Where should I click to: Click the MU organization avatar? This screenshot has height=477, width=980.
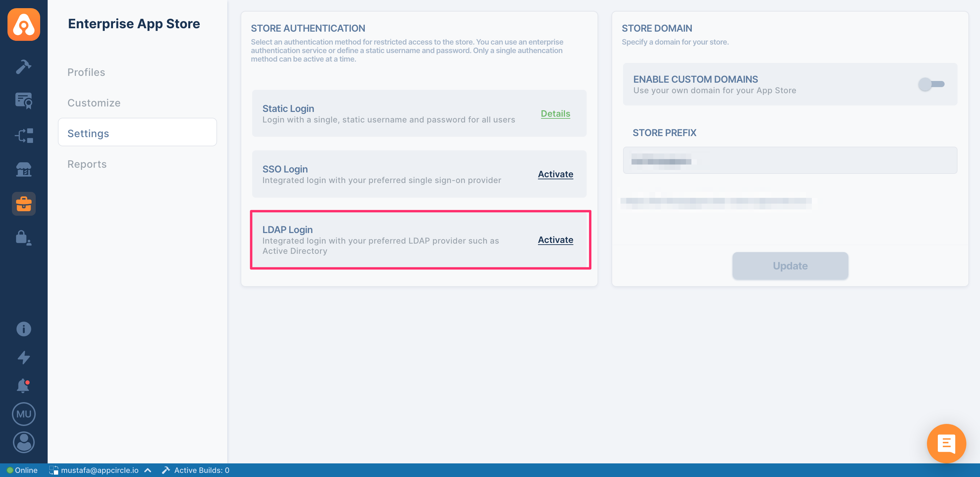tap(23, 414)
